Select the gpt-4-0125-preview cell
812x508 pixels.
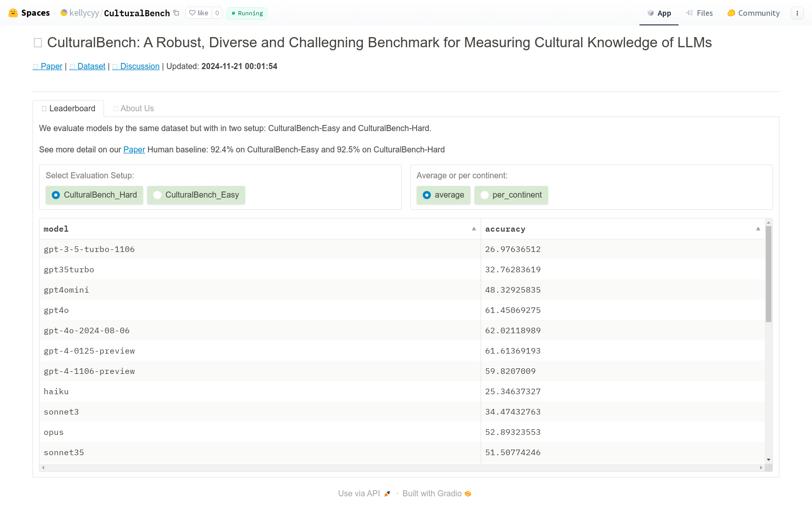(x=260, y=351)
